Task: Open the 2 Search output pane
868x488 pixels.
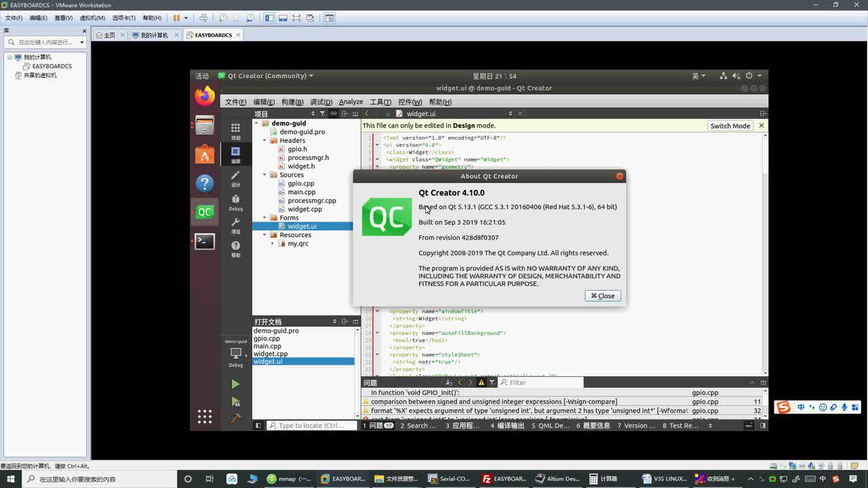Action: click(x=418, y=426)
